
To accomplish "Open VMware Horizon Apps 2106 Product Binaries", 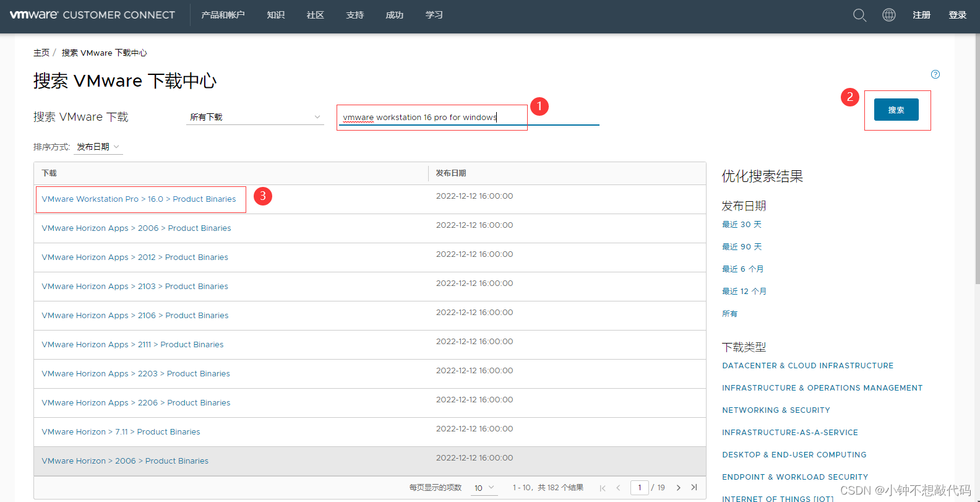I will [135, 316].
